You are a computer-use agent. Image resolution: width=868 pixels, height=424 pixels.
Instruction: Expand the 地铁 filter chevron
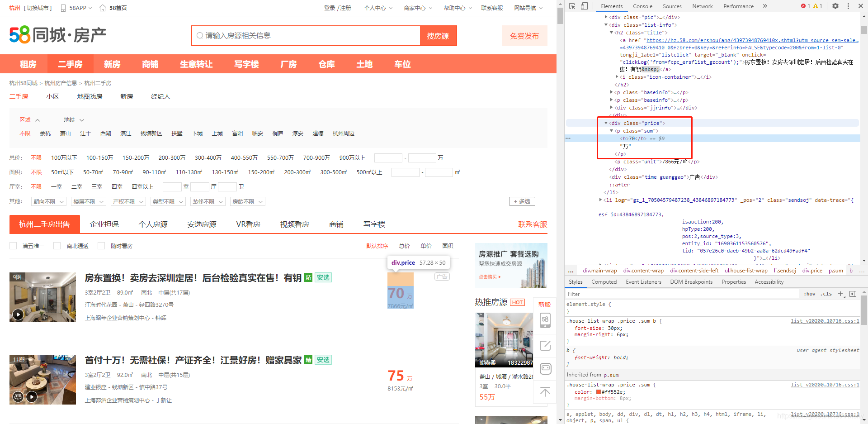click(x=82, y=120)
